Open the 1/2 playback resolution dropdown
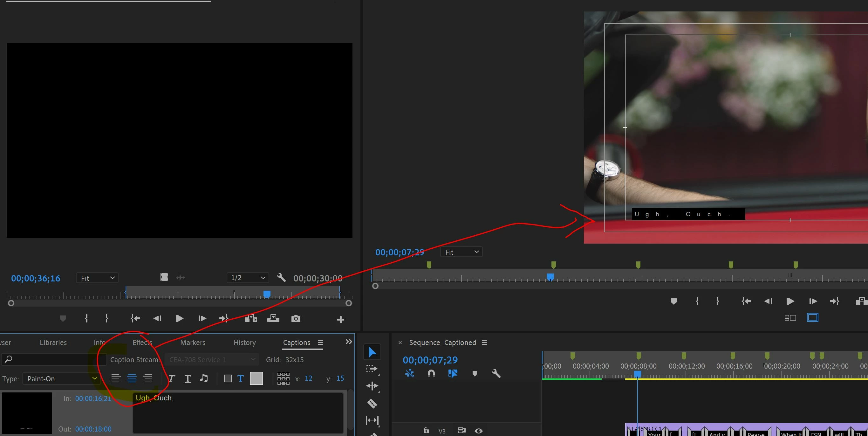868x436 pixels. coord(248,278)
